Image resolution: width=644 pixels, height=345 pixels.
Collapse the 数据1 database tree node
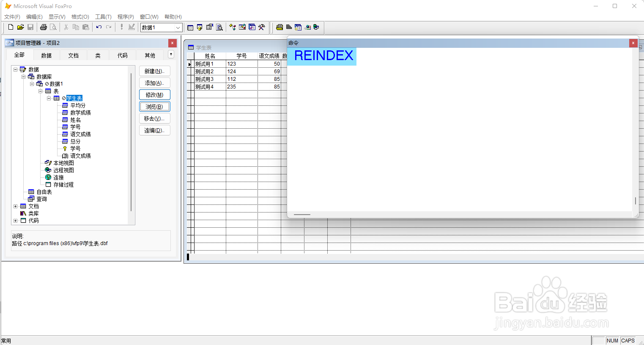32,84
